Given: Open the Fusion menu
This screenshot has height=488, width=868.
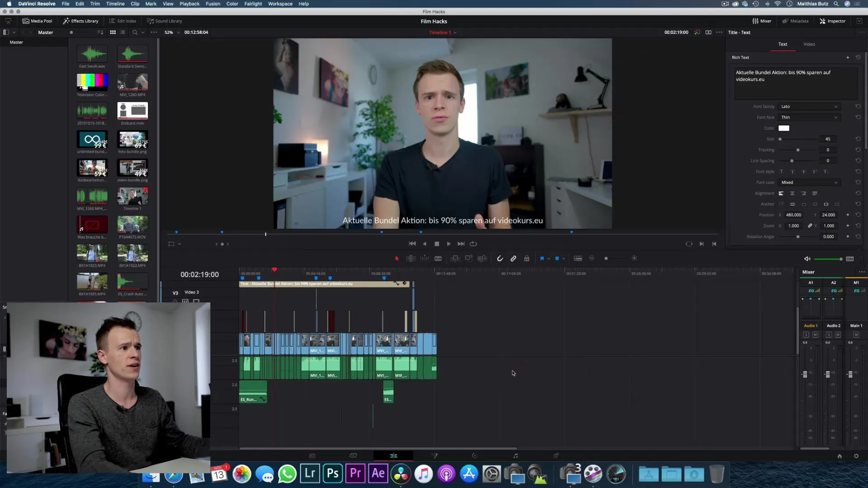Looking at the screenshot, I should (x=213, y=4).
